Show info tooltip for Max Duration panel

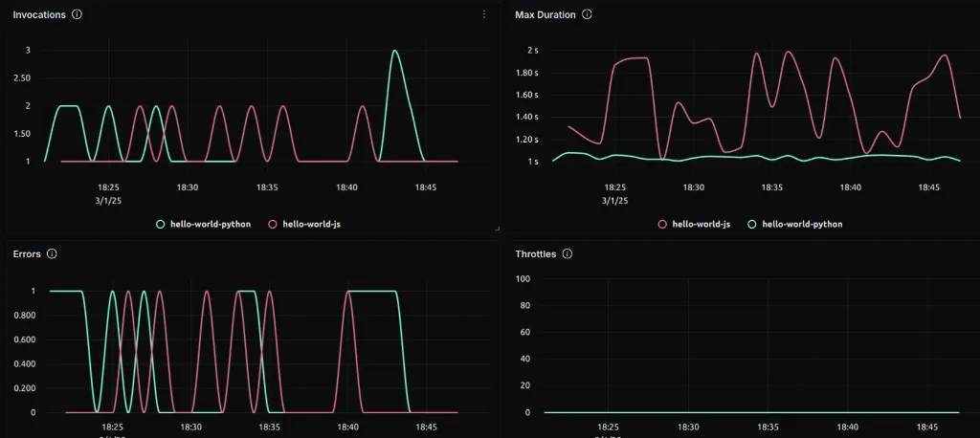(x=587, y=14)
